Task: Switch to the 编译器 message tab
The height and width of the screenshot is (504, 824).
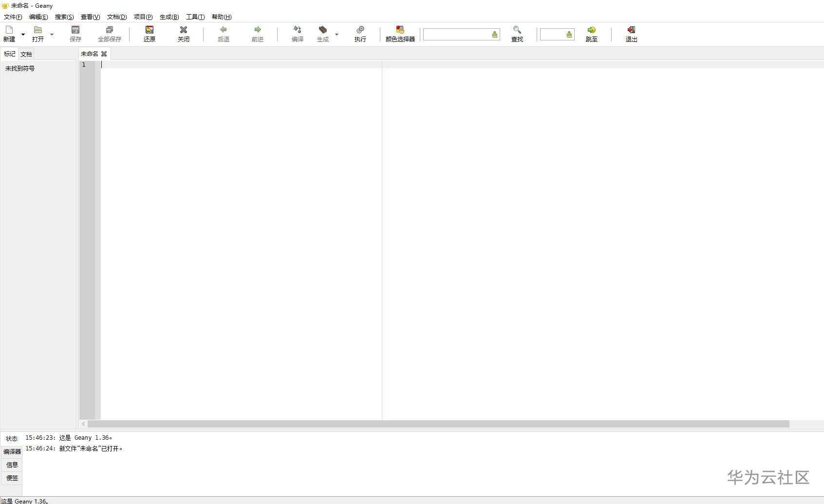Action: [12, 452]
